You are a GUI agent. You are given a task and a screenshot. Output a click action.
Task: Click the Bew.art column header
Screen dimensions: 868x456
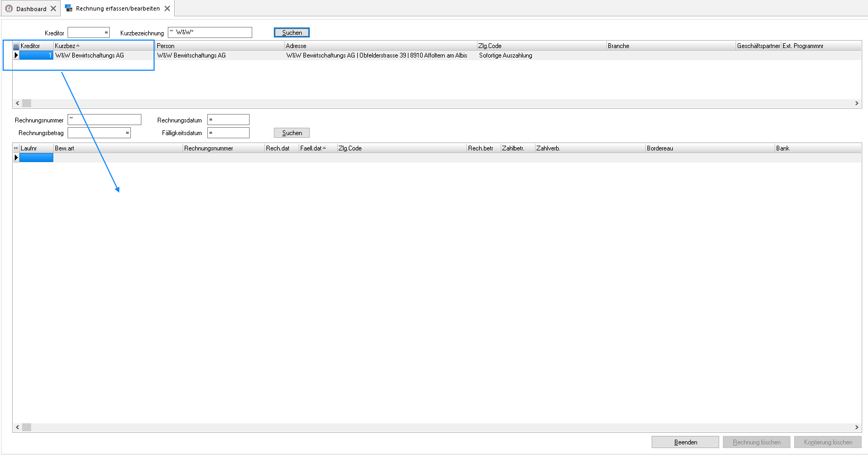[x=118, y=148]
